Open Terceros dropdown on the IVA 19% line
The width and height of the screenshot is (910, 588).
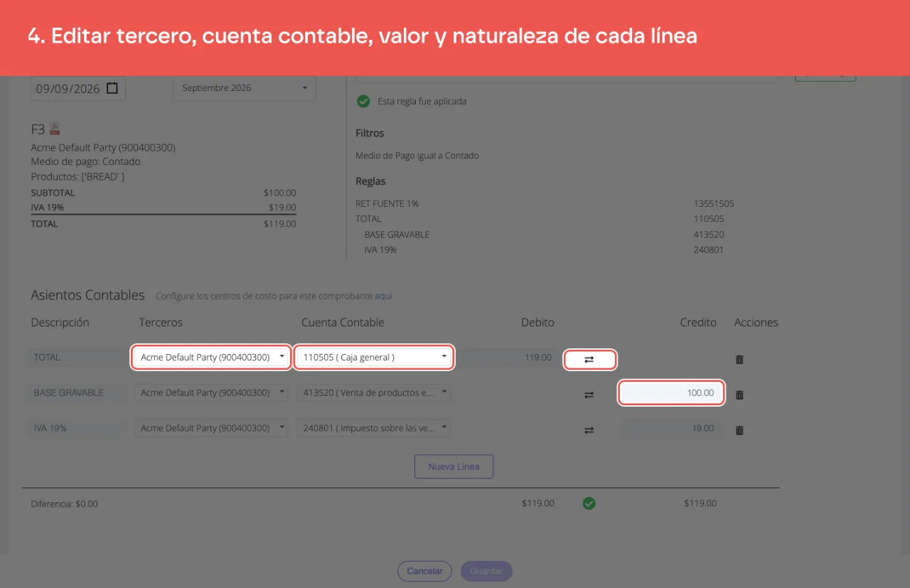click(x=211, y=428)
